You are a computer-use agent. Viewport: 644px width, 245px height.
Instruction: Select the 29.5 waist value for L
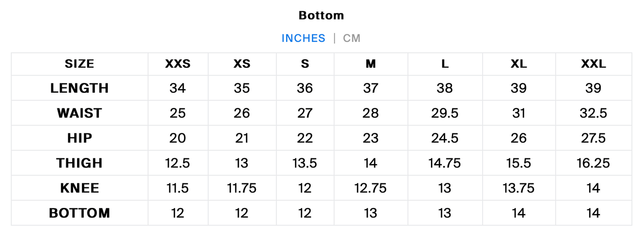coord(445,113)
